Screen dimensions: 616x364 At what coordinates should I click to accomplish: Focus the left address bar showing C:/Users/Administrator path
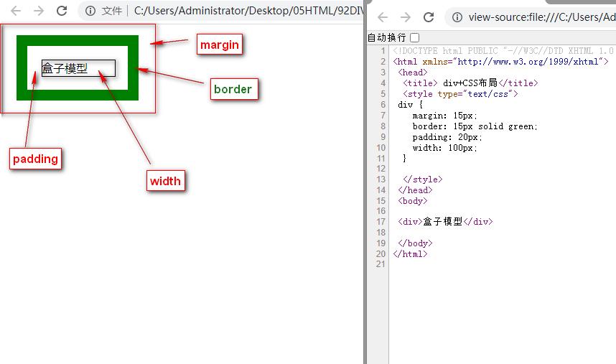[244, 11]
